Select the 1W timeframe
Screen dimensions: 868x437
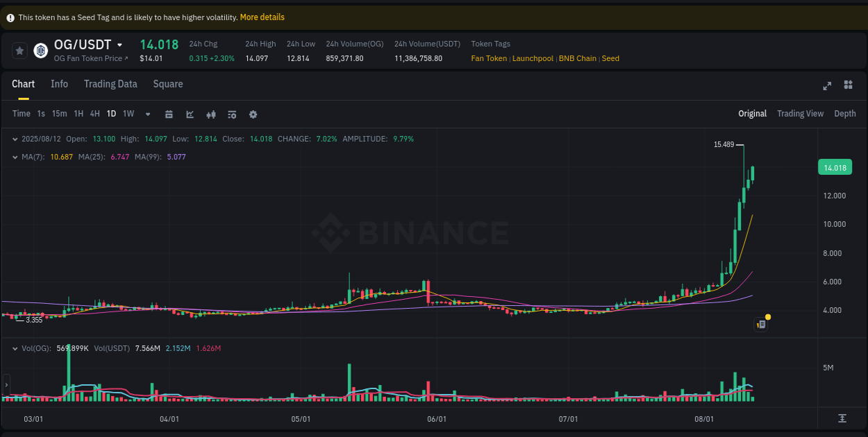[128, 114]
